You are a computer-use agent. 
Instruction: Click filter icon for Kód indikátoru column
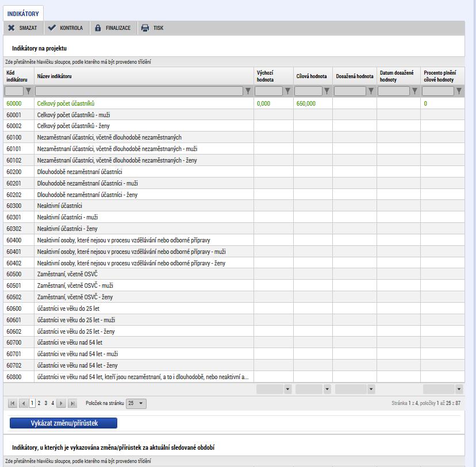pyautogui.click(x=29, y=91)
